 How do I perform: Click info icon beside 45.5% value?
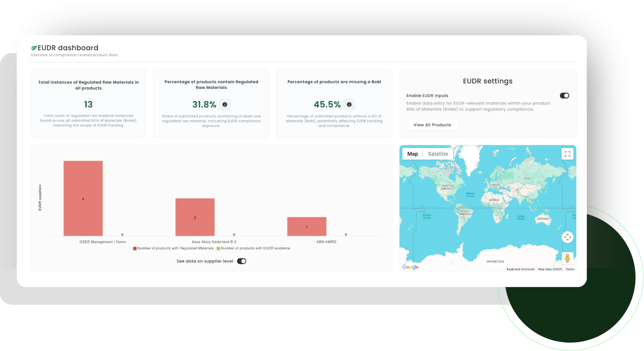click(x=349, y=104)
